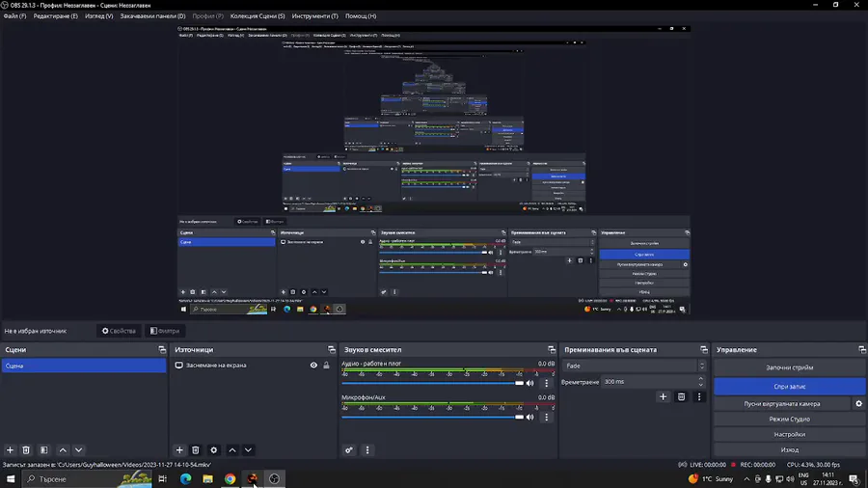The width and height of the screenshot is (868, 488).
Task: Open source Филтри button
Action: point(165,331)
